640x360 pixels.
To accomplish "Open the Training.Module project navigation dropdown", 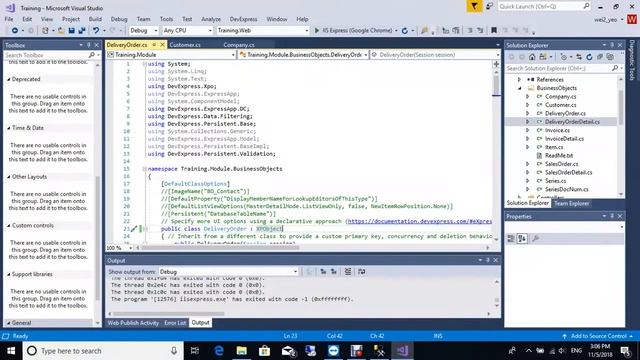I will (x=171, y=55).
